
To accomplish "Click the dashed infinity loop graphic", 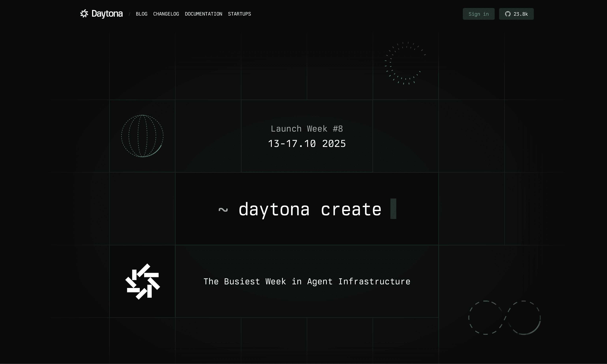I will pos(505,318).
